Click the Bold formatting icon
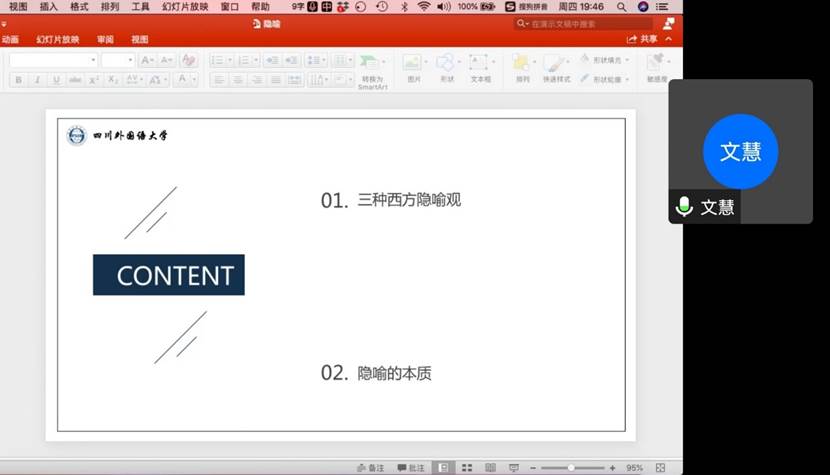830x475 pixels. (x=18, y=80)
